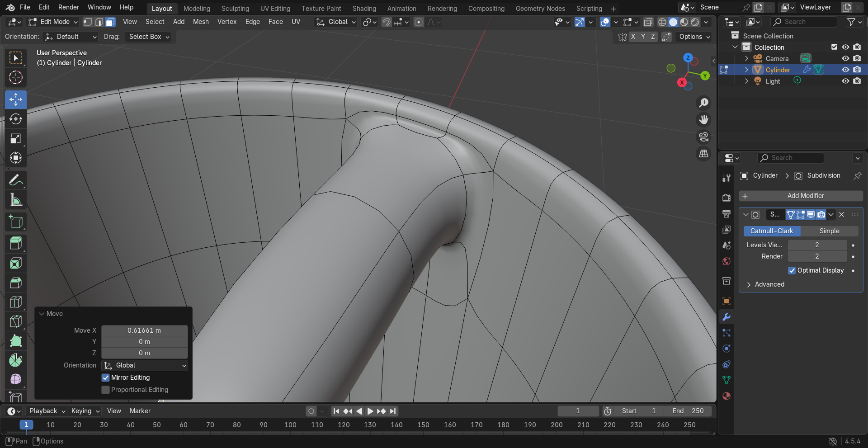This screenshot has height=448, width=868.
Task: Click the Add Modifier button
Action: [x=801, y=196]
